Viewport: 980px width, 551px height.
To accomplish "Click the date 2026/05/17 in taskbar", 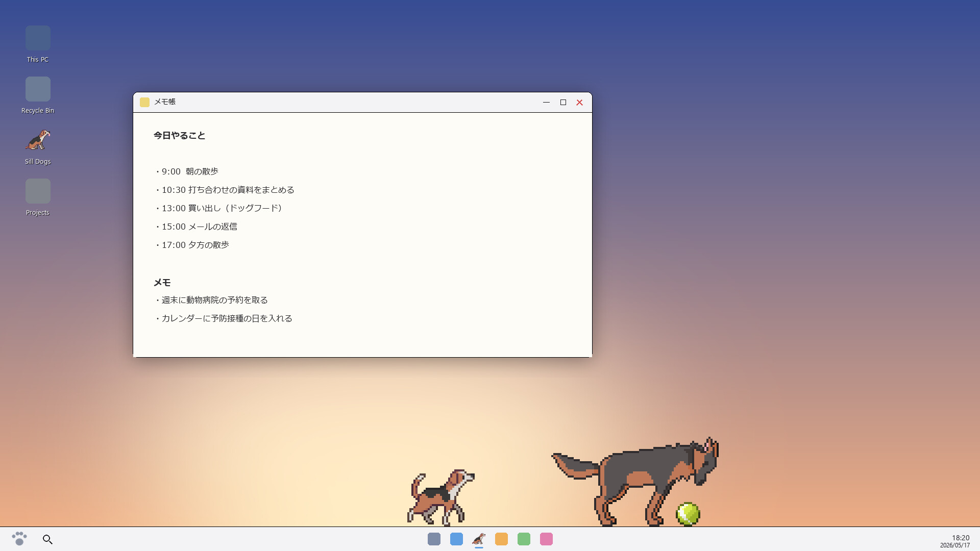I will click(x=954, y=545).
